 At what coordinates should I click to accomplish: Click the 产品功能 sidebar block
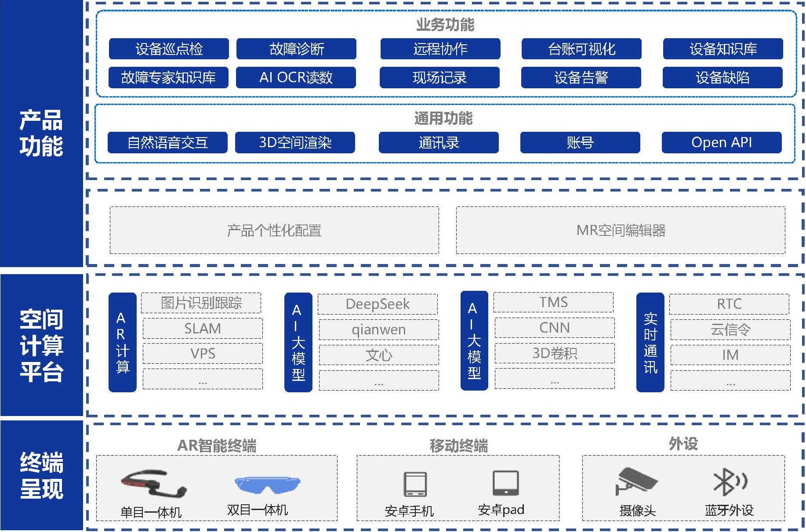pyautogui.click(x=41, y=133)
